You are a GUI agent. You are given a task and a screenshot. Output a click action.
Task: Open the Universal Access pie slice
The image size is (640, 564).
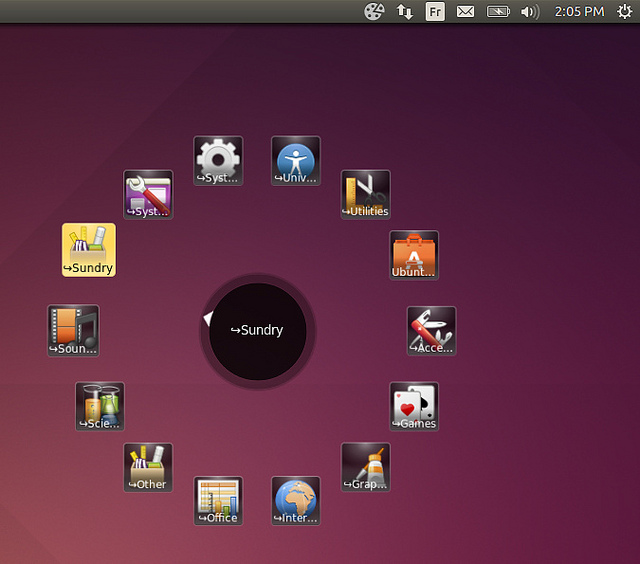click(296, 161)
